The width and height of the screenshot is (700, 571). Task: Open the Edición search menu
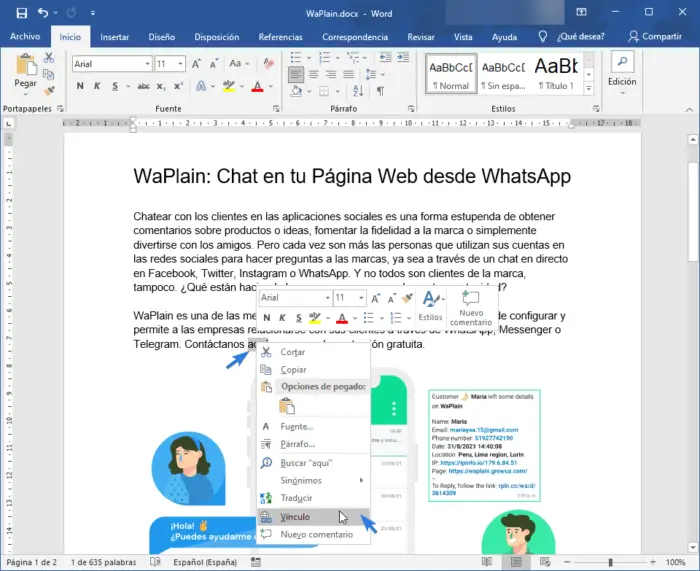coord(622,74)
